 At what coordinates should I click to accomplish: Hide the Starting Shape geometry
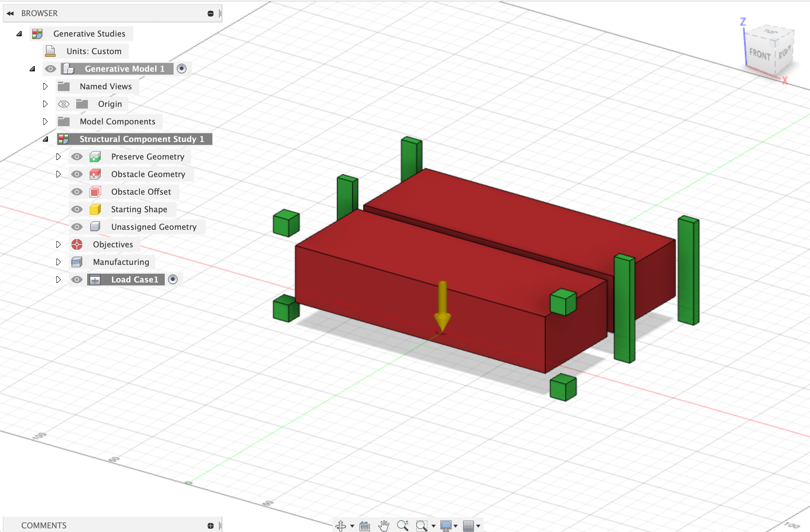tap(77, 209)
